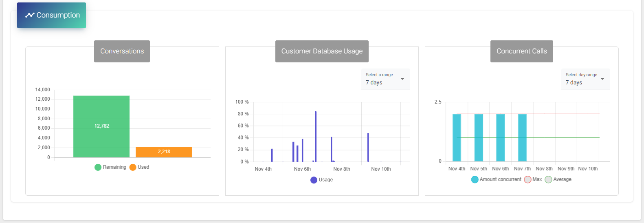This screenshot has height=223, width=644.
Task: Click dropdown arrow in Concurrent Calls card
Action: (602, 79)
